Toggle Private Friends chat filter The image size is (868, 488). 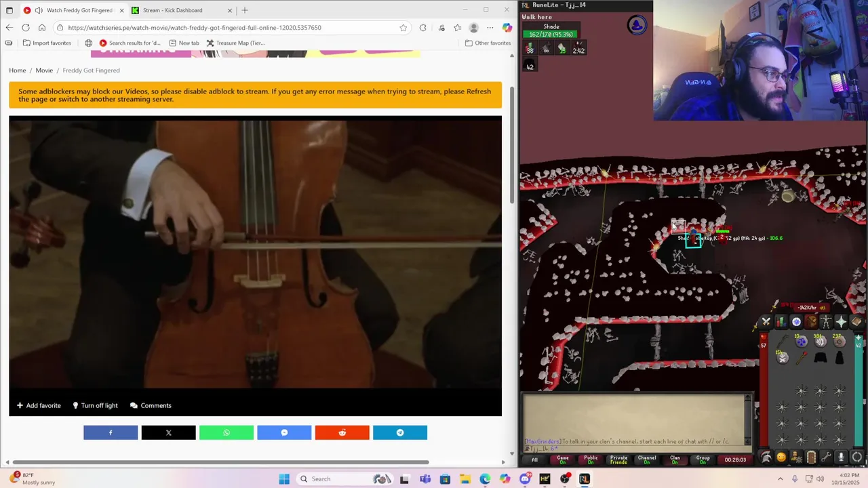tap(619, 460)
